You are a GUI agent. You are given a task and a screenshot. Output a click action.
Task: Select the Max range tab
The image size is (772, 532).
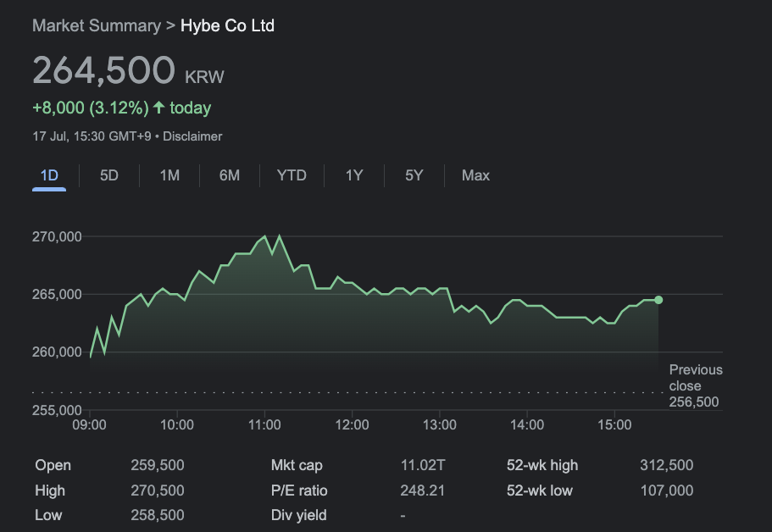(475, 175)
